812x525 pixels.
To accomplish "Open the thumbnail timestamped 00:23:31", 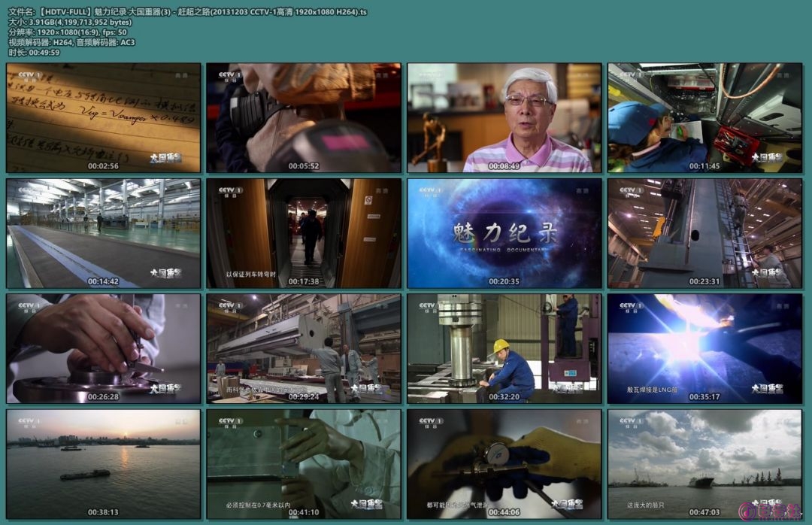I will (704, 233).
